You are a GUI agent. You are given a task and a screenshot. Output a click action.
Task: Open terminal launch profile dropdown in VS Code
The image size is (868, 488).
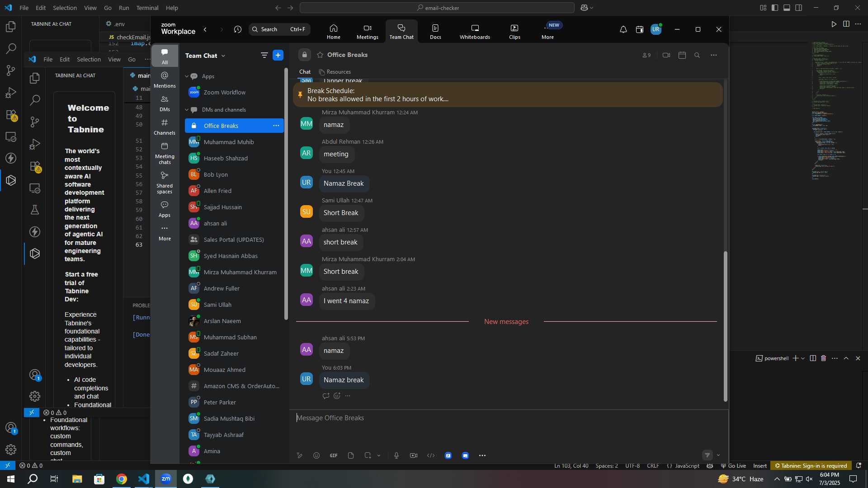803,358
